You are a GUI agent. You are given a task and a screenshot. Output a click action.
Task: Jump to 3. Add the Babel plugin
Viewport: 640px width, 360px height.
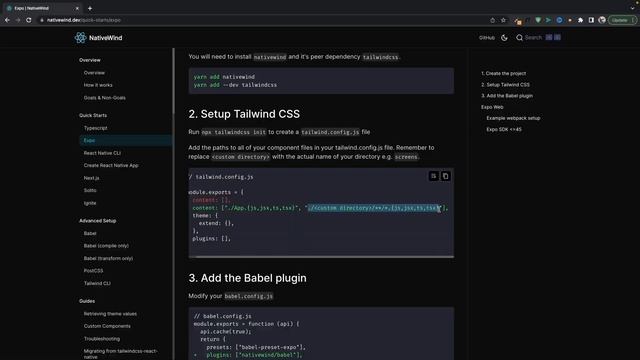(x=507, y=96)
